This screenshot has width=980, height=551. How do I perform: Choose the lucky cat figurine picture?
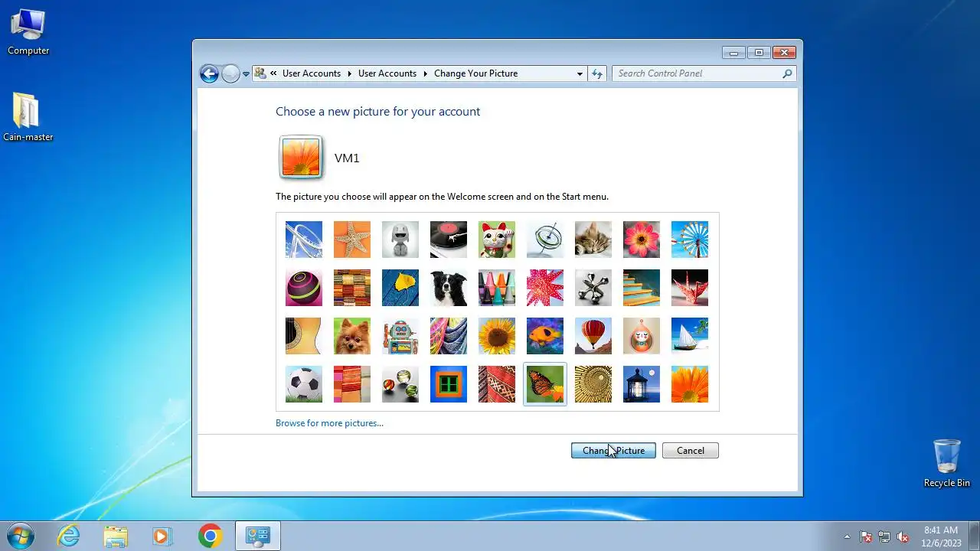[x=497, y=240]
